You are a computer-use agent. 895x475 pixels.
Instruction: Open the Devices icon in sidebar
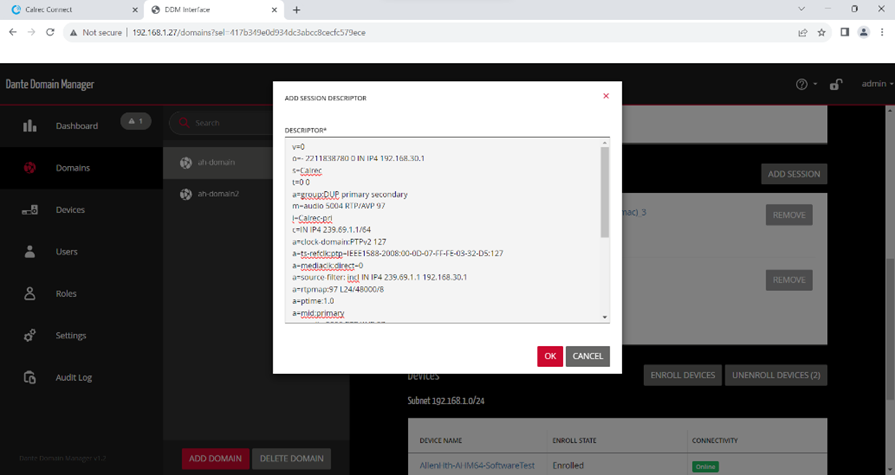point(30,210)
